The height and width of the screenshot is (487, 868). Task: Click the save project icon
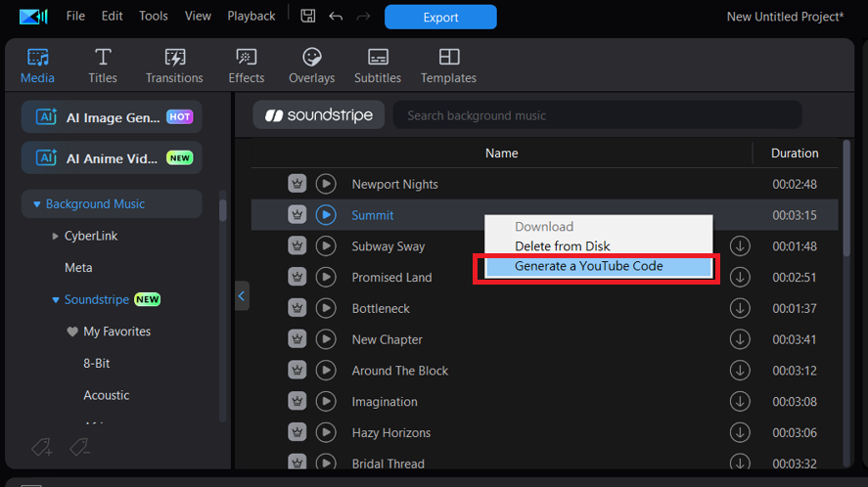coord(308,16)
